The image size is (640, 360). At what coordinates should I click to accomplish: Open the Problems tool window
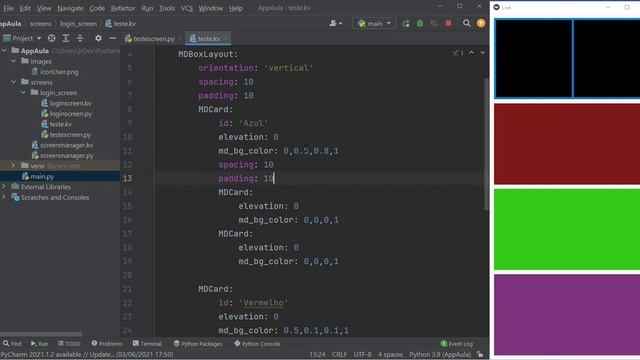[107, 344]
